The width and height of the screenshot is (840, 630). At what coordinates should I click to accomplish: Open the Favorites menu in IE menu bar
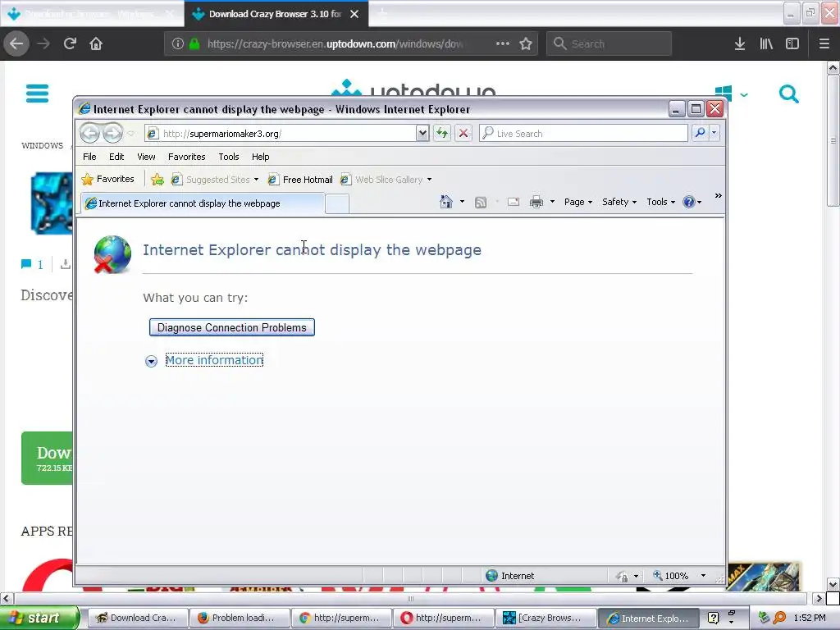[186, 157]
